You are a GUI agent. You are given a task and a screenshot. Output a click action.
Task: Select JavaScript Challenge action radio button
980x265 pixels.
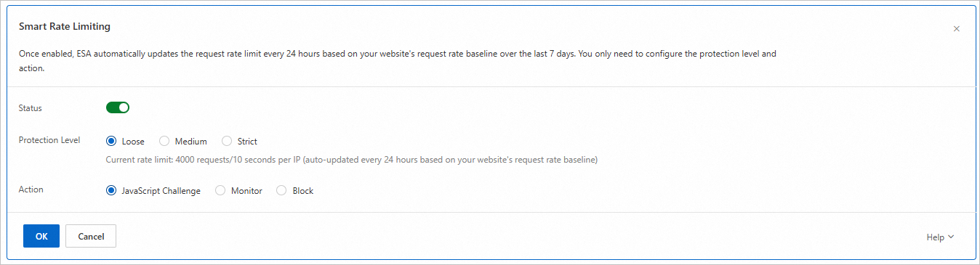(111, 191)
